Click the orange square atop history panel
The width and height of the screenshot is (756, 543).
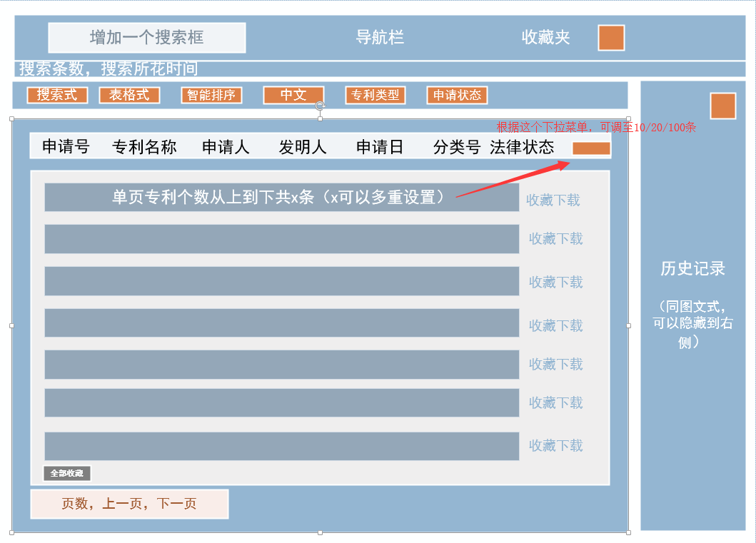tap(723, 106)
